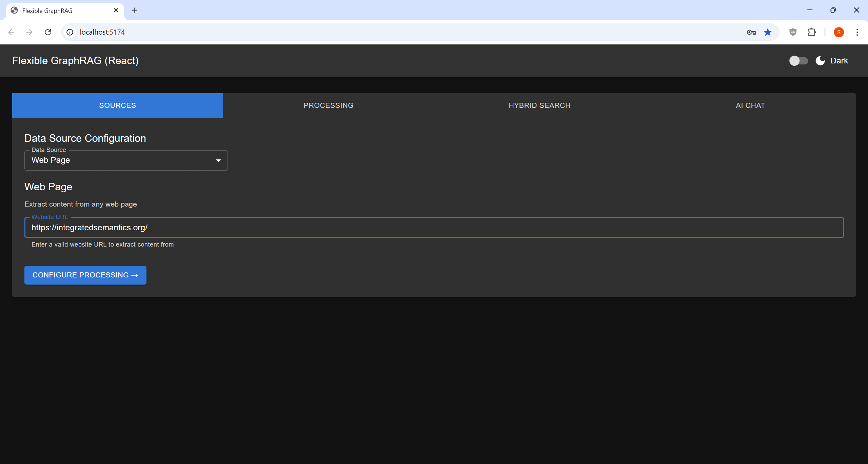Open the AI CHAT tab

click(749, 105)
